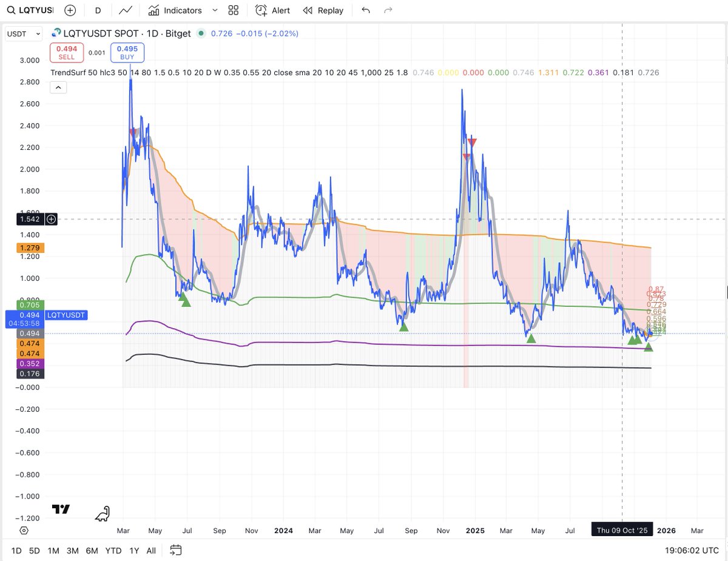
Task: Open the USDT currency dropdown
Action: (x=23, y=33)
